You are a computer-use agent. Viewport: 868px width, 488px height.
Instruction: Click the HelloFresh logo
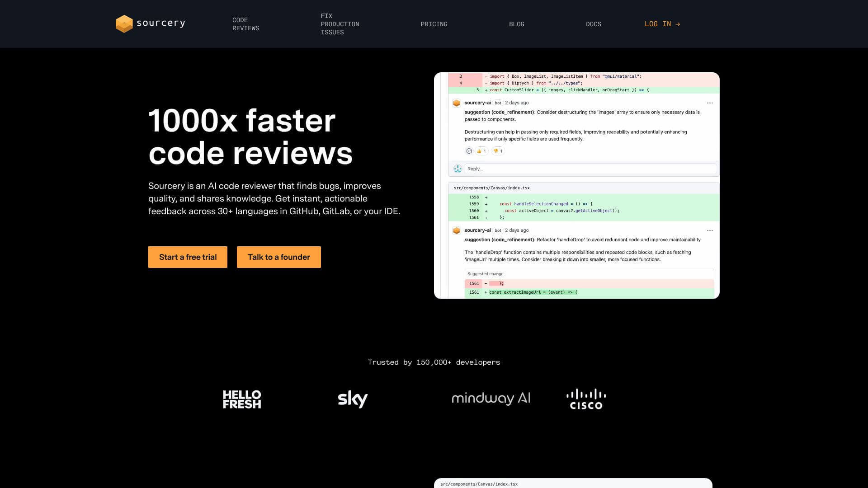242,399
